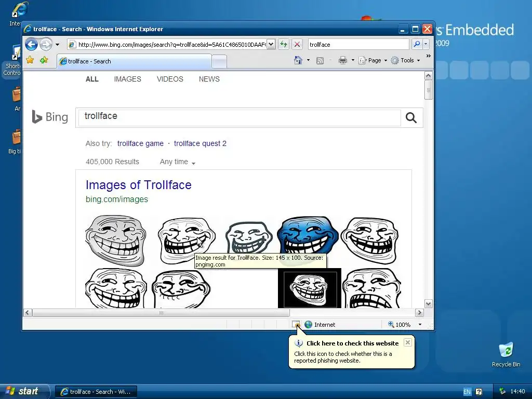Click the Print icon

pyautogui.click(x=343, y=60)
